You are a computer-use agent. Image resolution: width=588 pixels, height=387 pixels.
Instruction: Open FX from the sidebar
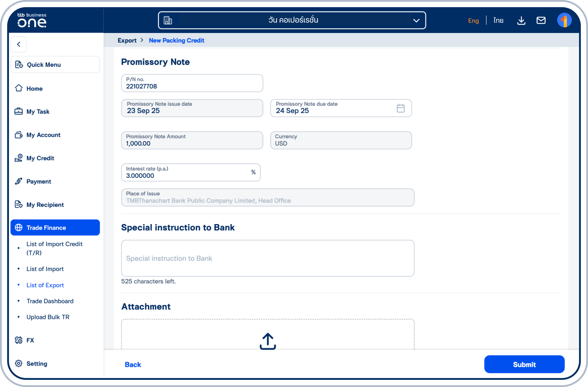[30, 340]
